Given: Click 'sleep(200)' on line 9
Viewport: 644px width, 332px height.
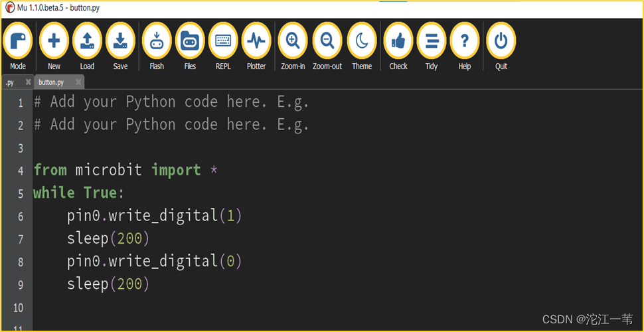Looking at the screenshot, I should pos(108,284).
